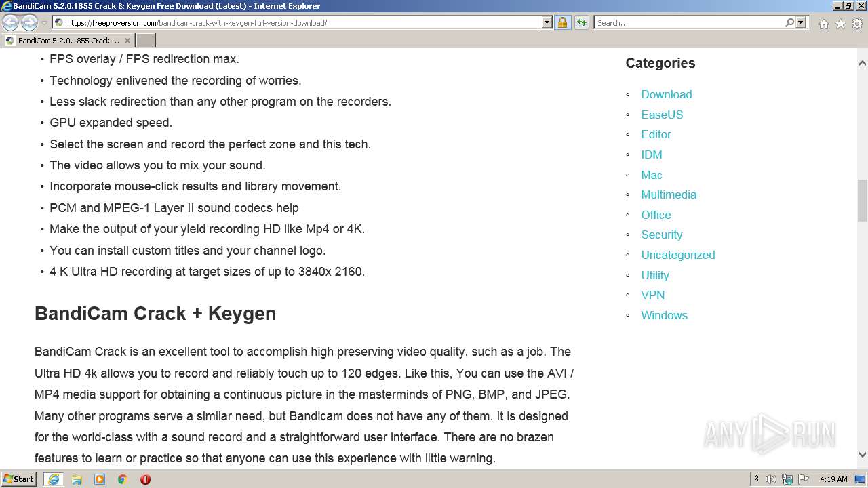Open the EaseUS category link

pyautogui.click(x=662, y=115)
